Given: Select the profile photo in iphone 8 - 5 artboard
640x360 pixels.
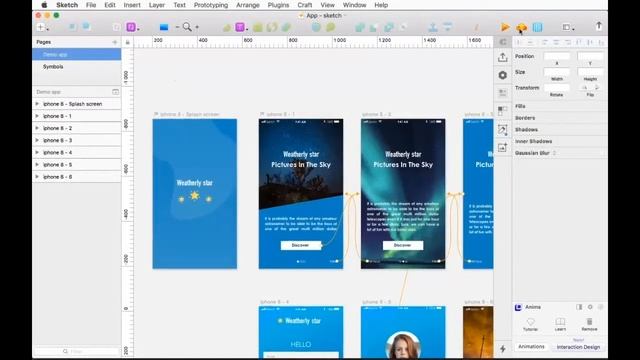Looking at the screenshot, I should click(x=403, y=345).
